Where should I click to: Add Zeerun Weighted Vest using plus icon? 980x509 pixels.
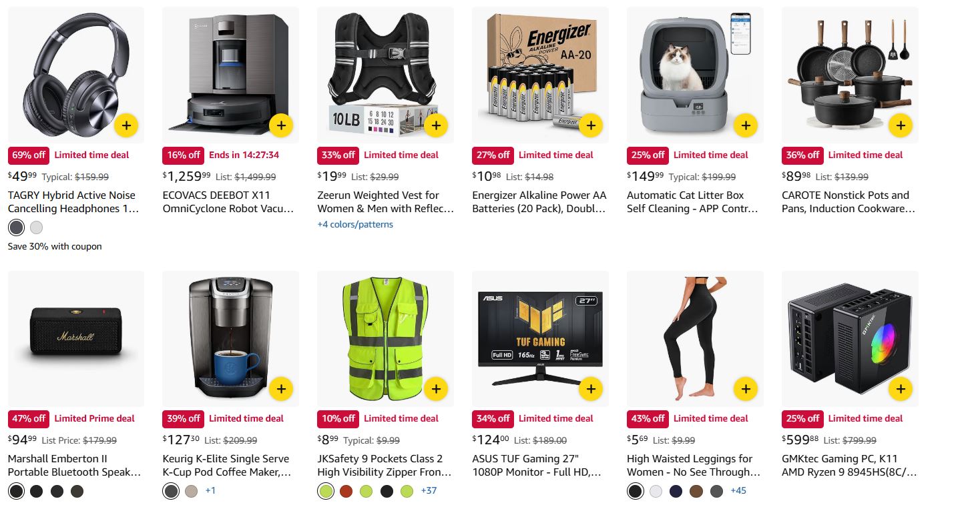436,125
